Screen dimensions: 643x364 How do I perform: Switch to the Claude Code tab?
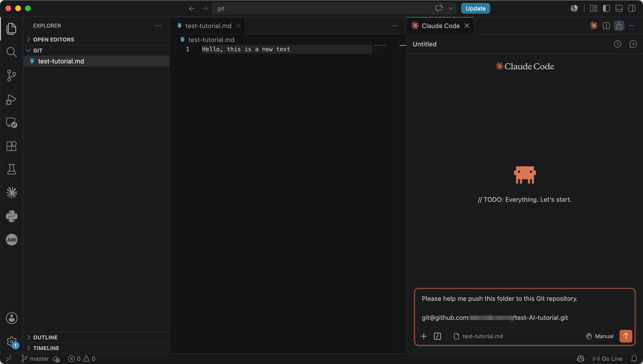tap(440, 26)
